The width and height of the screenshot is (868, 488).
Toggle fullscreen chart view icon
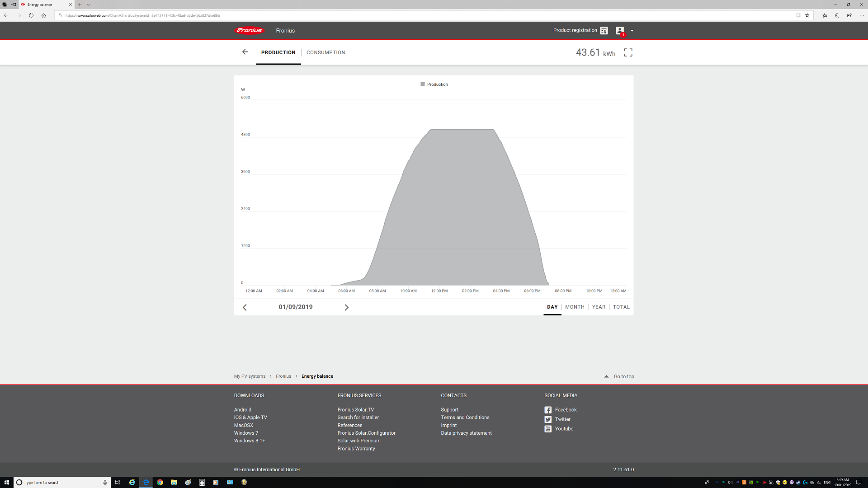tap(628, 52)
